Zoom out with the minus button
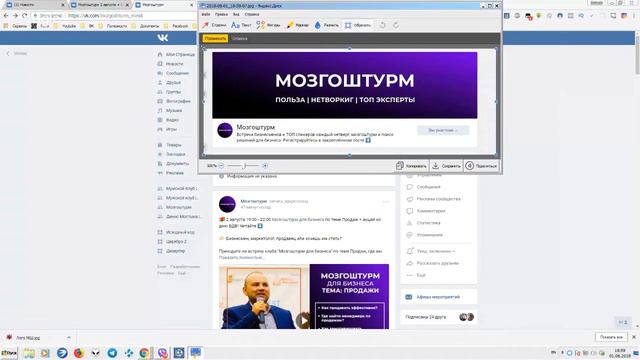The image size is (640, 360). [x=221, y=166]
